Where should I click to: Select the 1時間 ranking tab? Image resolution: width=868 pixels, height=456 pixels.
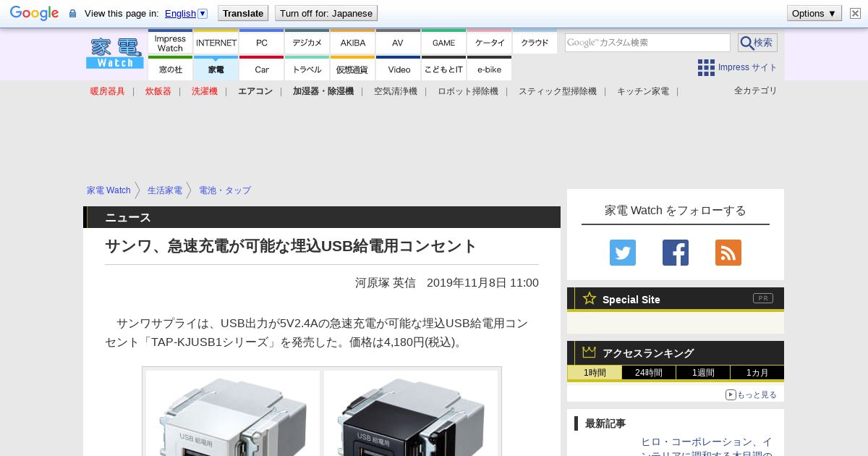(595, 373)
